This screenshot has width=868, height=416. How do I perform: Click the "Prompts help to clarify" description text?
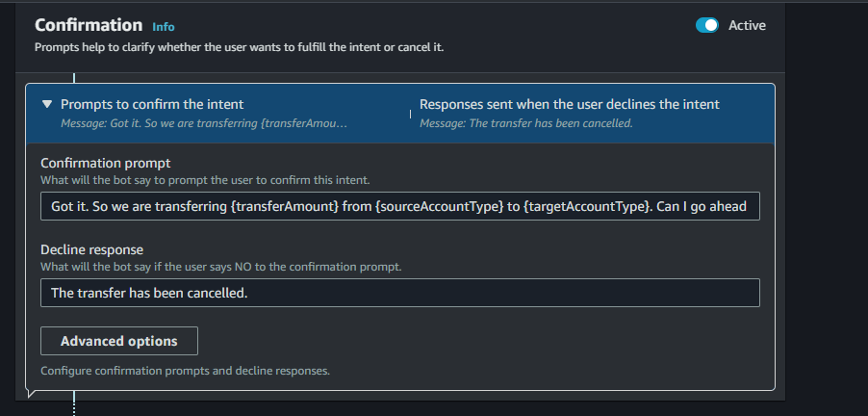coord(239,46)
